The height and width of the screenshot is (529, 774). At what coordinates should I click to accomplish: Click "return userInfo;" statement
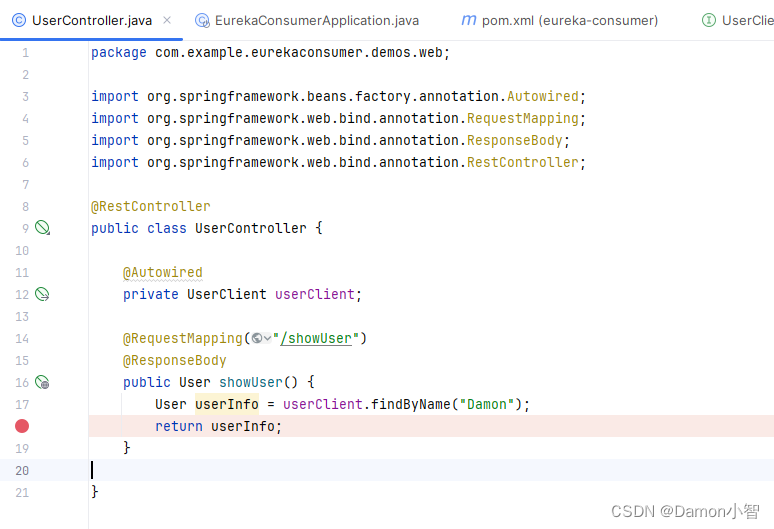pos(219,426)
